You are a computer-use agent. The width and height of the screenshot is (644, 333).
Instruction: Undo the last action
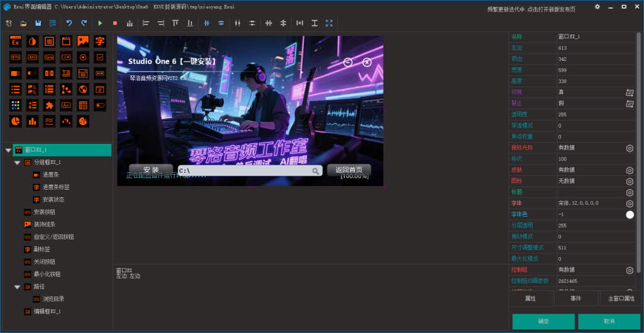(x=69, y=23)
